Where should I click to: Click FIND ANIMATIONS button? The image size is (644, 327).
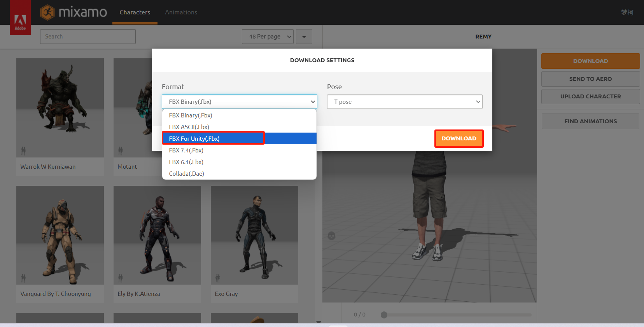[x=590, y=121]
